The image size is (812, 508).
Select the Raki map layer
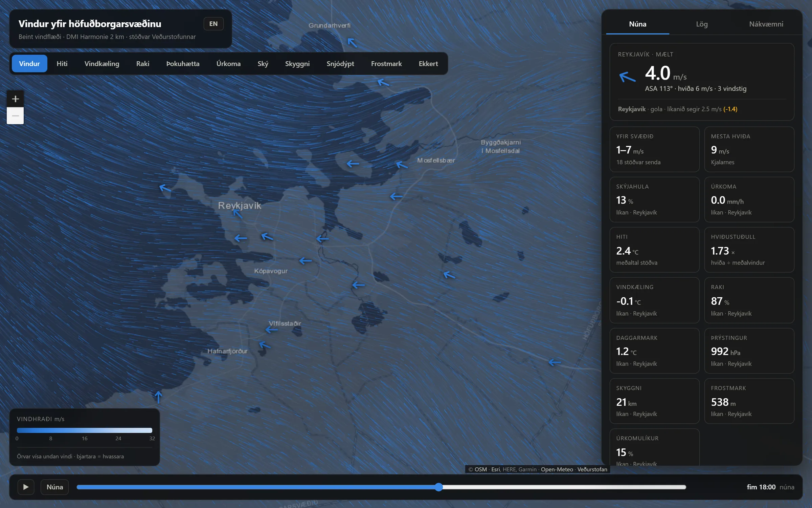coord(143,64)
